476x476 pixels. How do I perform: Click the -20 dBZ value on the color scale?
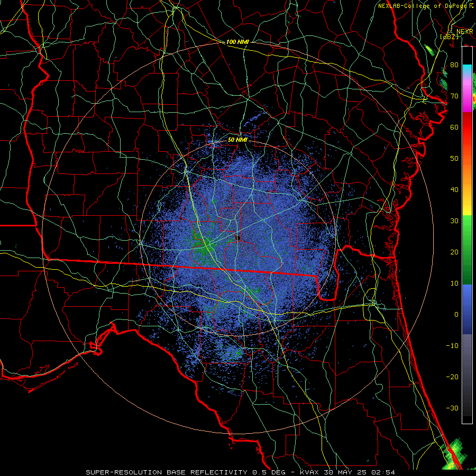pyautogui.click(x=452, y=377)
